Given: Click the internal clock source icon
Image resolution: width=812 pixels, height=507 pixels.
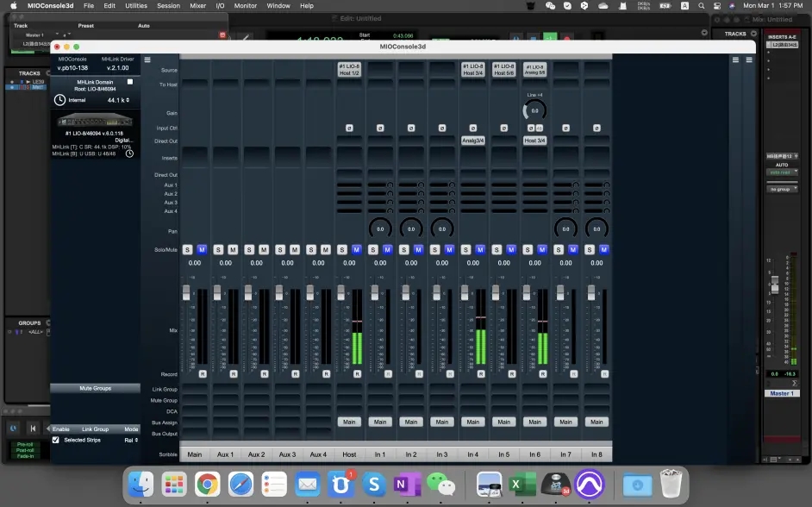Looking at the screenshot, I should (59, 100).
